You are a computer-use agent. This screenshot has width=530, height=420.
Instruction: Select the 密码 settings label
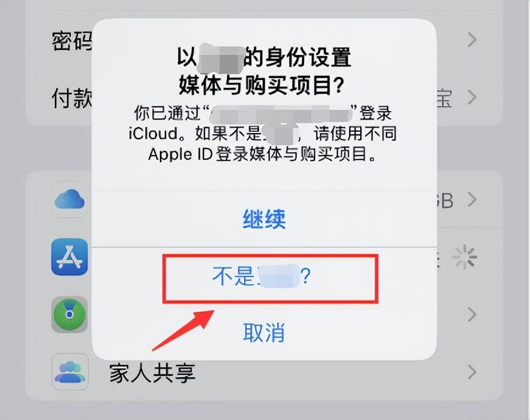[x=72, y=41]
